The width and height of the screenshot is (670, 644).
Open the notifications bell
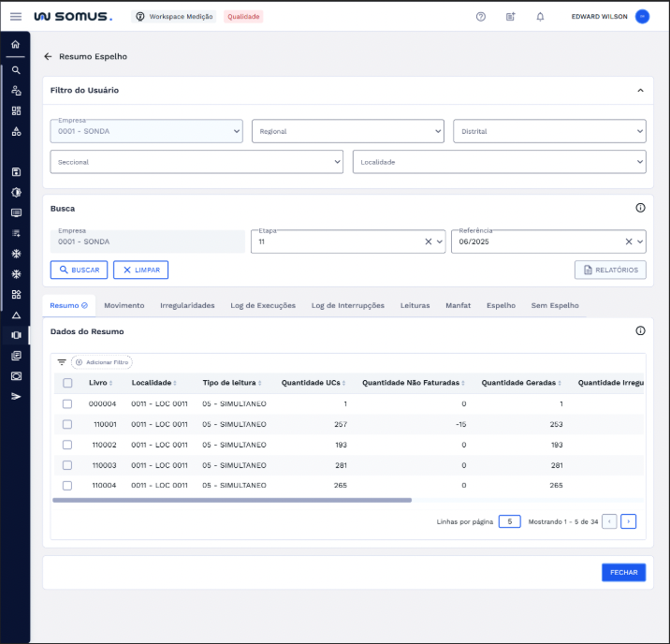coord(540,17)
